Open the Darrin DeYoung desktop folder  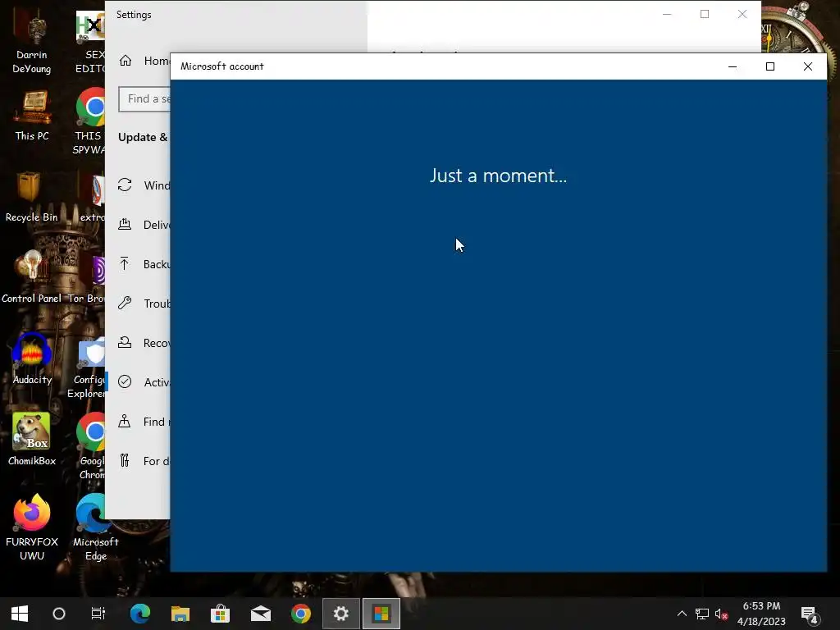[32, 42]
